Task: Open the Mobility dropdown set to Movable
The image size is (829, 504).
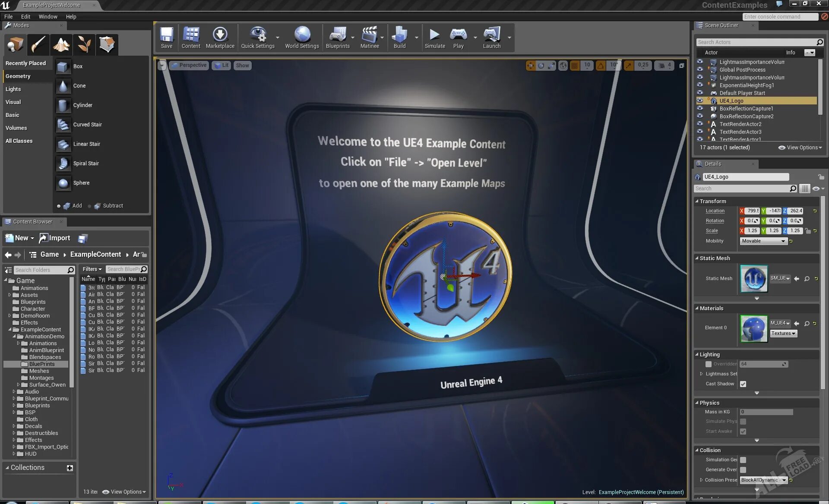Action: pos(763,241)
